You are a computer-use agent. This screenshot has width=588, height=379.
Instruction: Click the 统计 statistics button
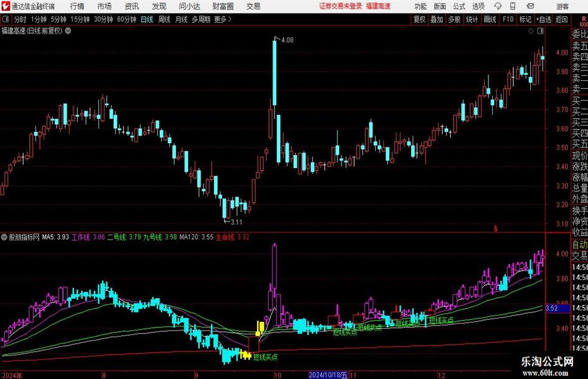click(472, 19)
